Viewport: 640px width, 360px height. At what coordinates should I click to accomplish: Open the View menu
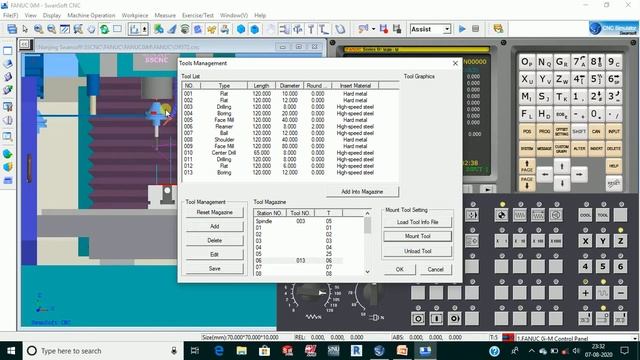pos(31,15)
